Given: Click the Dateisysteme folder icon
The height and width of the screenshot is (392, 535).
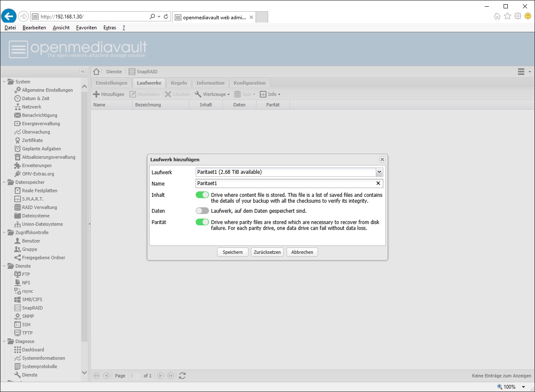Looking at the screenshot, I should [18, 216].
